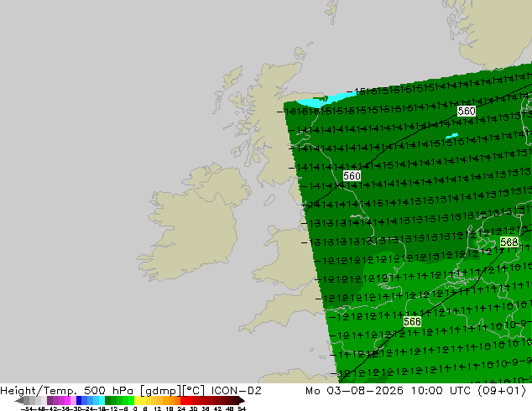The width and height of the screenshot is (532, 411).
Task: Click the '10:00 UTC' time text
Action: point(441,391)
